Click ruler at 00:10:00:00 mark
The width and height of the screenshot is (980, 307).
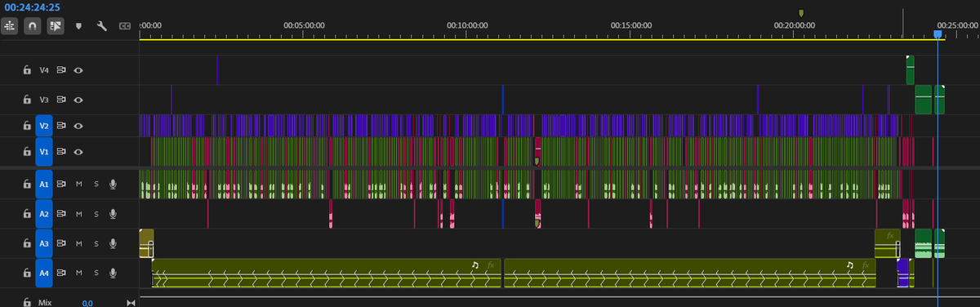click(467, 25)
